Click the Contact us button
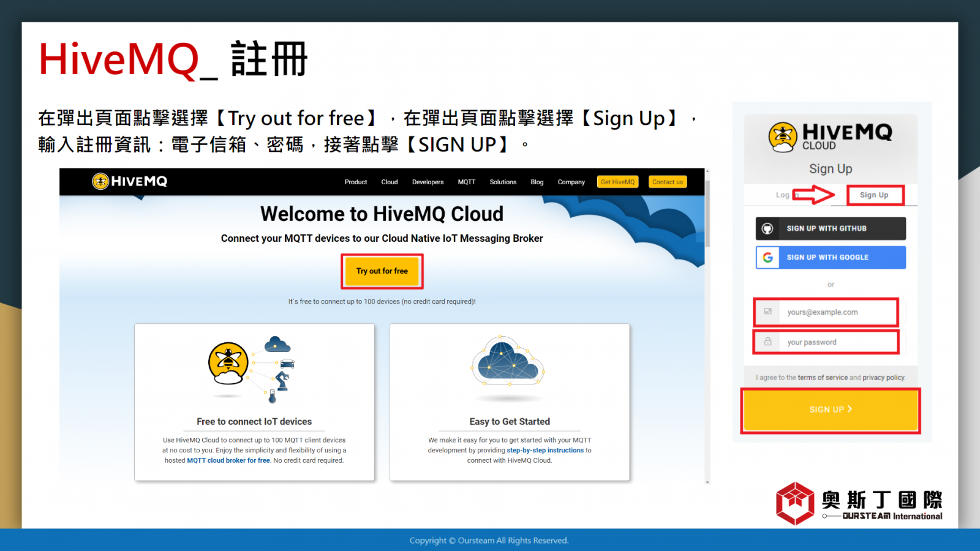Viewport: 980px width, 551px height. pos(668,182)
